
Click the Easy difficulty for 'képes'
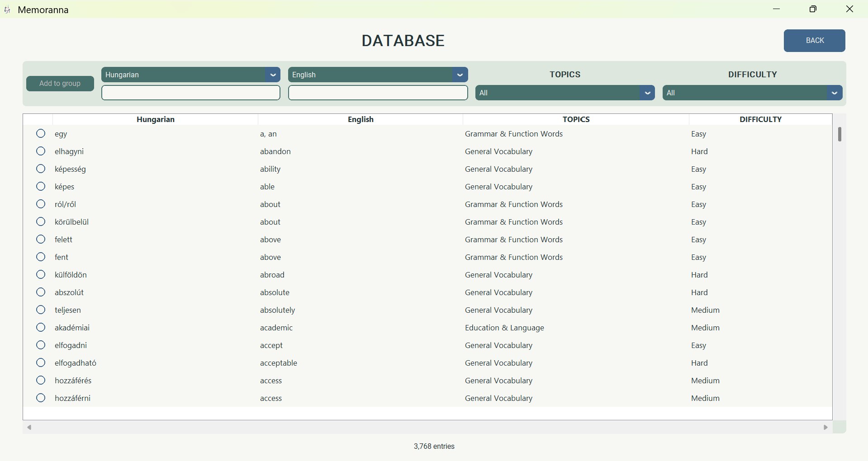click(698, 187)
